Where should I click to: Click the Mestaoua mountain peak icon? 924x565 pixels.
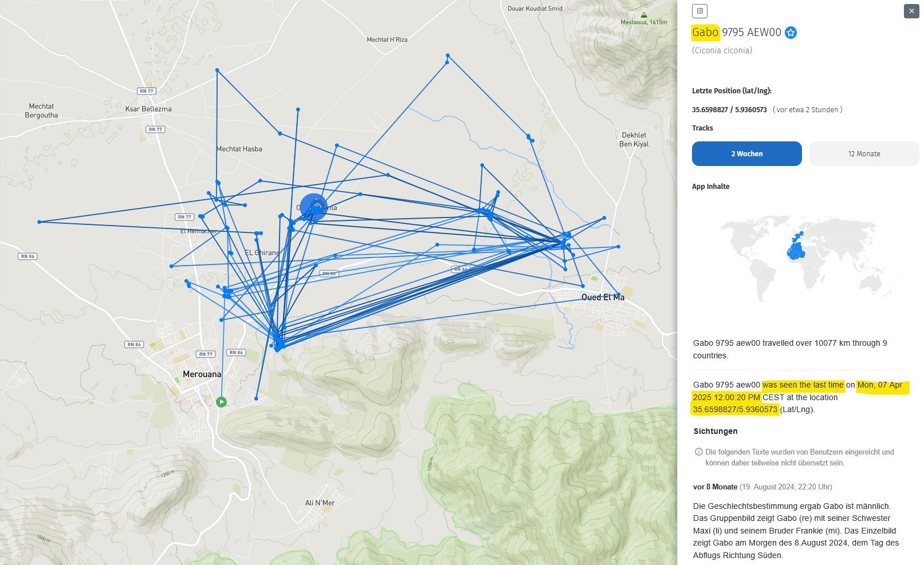coord(644,15)
